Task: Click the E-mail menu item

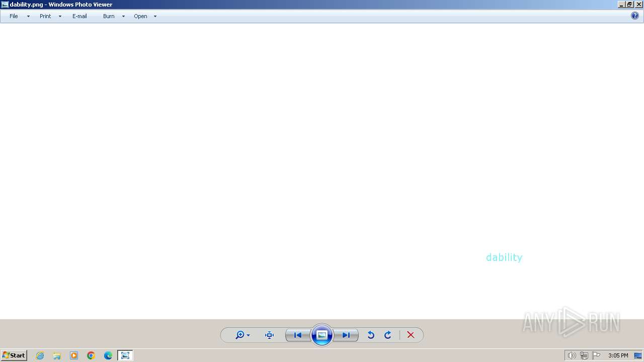Action: pos(79,16)
